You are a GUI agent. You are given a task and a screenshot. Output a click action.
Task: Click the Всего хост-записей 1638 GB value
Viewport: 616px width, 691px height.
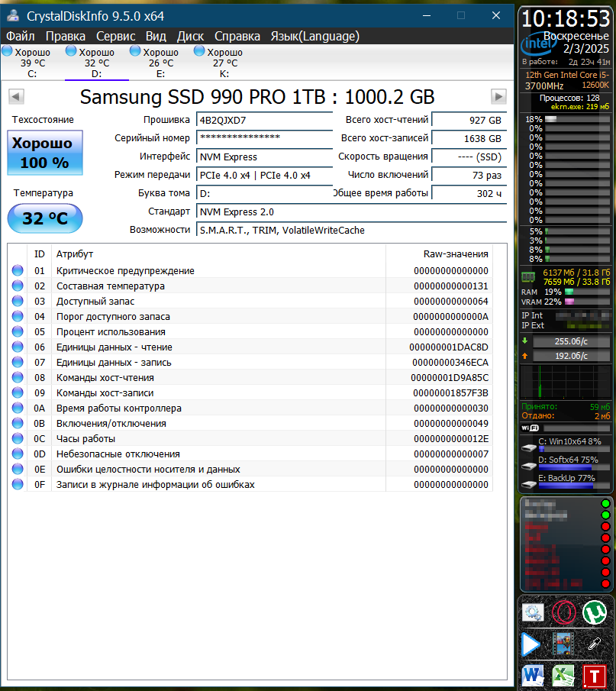[469, 138]
